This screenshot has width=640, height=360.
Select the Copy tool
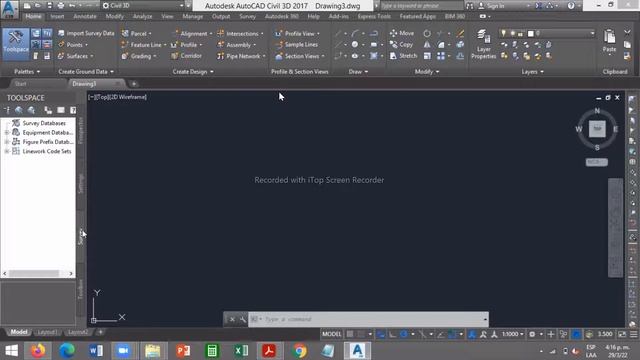(401, 44)
